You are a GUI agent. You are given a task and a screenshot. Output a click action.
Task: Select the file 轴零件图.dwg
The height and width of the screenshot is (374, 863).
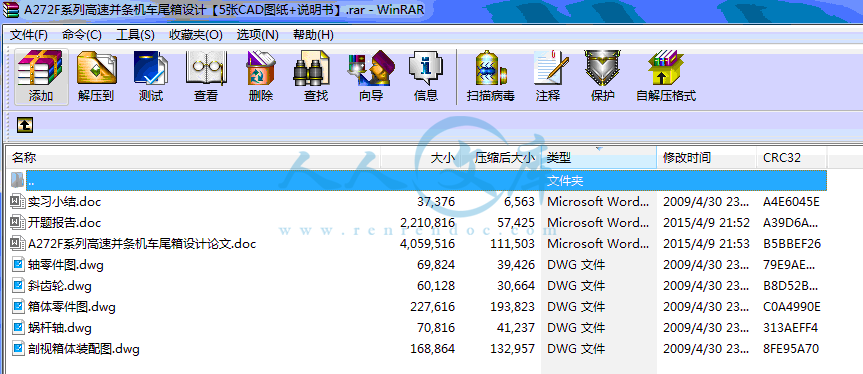pyautogui.click(x=65, y=265)
